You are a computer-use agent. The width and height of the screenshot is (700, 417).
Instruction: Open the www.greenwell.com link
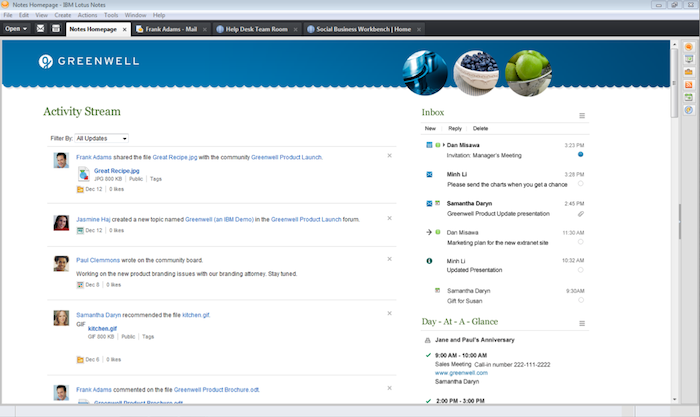click(x=461, y=373)
